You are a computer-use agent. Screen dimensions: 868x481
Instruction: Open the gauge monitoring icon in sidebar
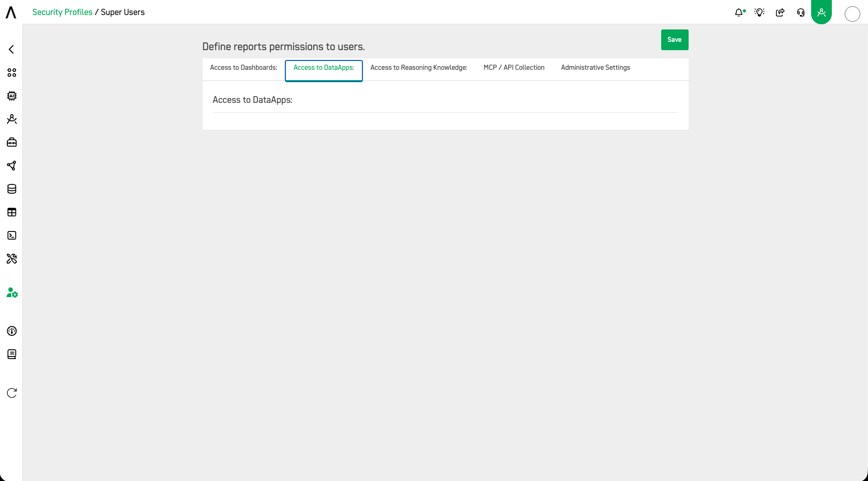click(11, 331)
